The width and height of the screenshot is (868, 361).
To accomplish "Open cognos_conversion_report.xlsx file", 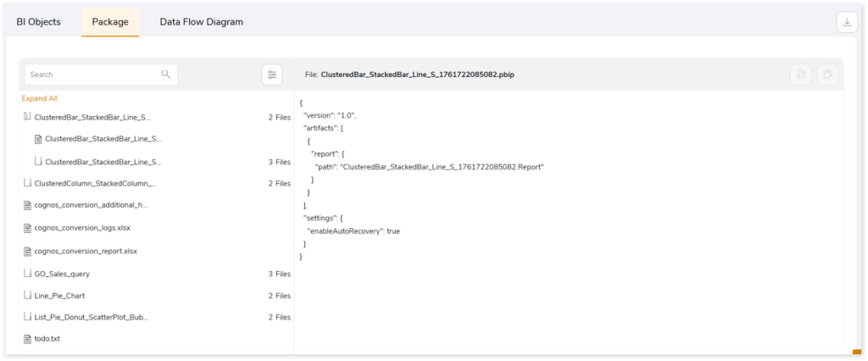I will point(86,251).
